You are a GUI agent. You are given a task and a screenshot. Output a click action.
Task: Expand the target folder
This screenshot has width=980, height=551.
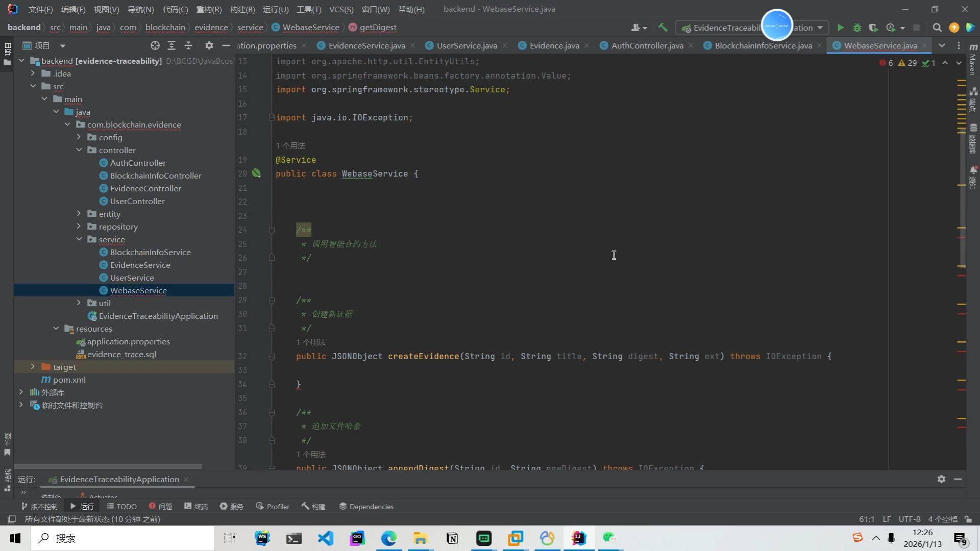pyautogui.click(x=33, y=367)
